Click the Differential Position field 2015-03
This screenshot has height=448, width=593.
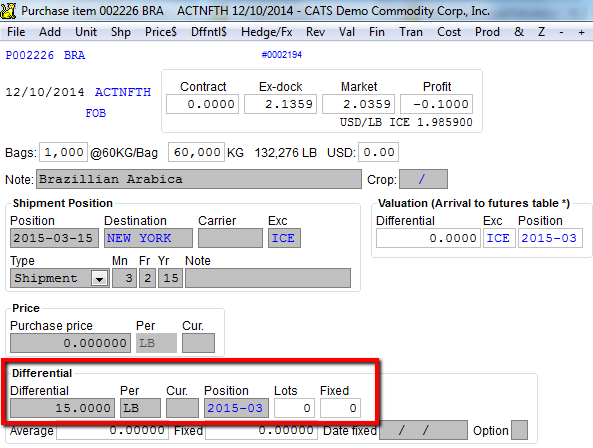[236, 408]
